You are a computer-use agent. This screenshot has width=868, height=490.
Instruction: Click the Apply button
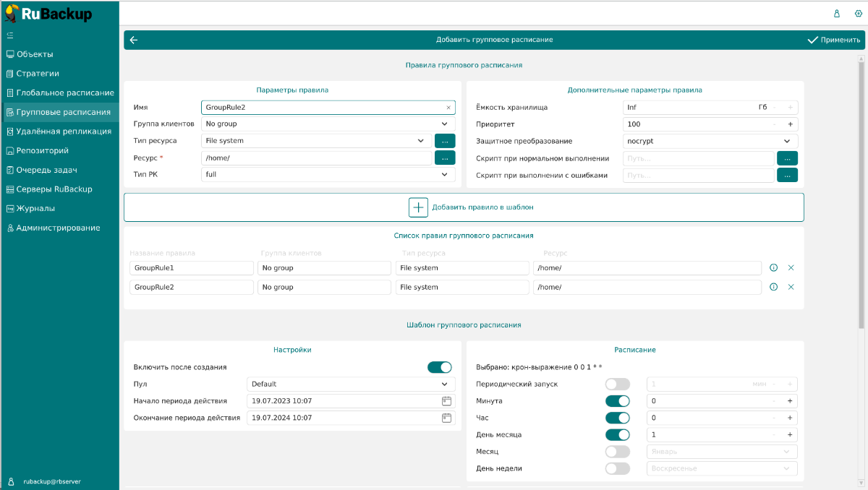[833, 40]
